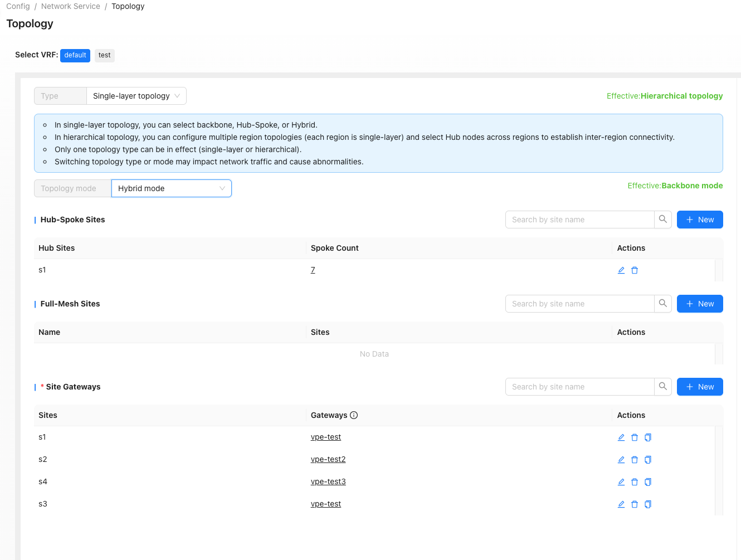This screenshot has height=560, width=741.
Task: Open vpe-test gateway for site s3
Action: pyautogui.click(x=326, y=504)
